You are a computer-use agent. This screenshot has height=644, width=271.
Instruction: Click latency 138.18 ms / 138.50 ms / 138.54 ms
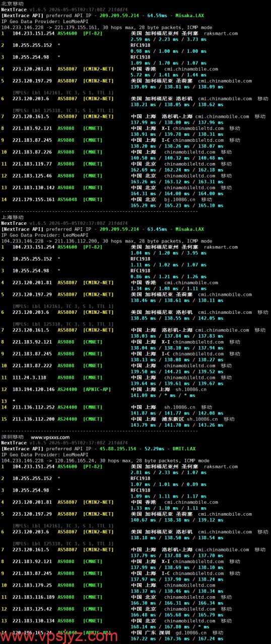click(173, 538)
